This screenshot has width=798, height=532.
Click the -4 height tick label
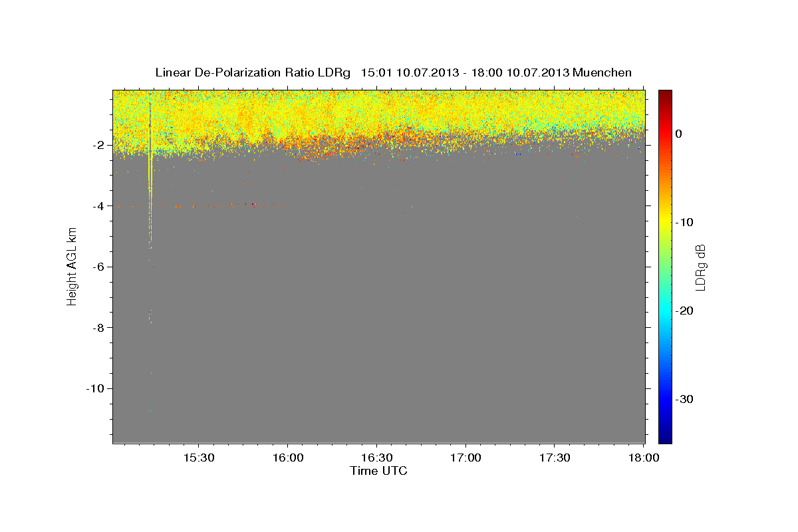click(x=97, y=206)
